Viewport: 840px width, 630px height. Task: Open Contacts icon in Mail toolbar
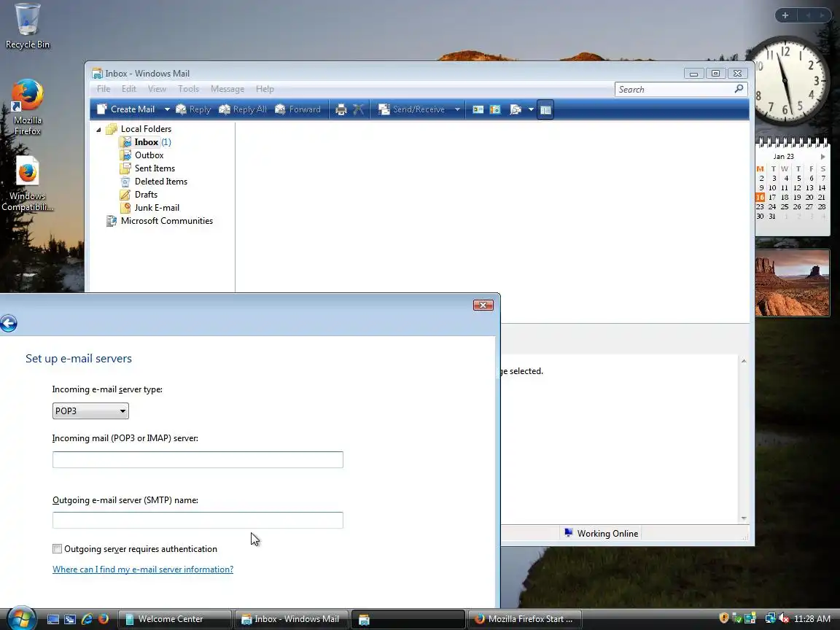(478, 110)
